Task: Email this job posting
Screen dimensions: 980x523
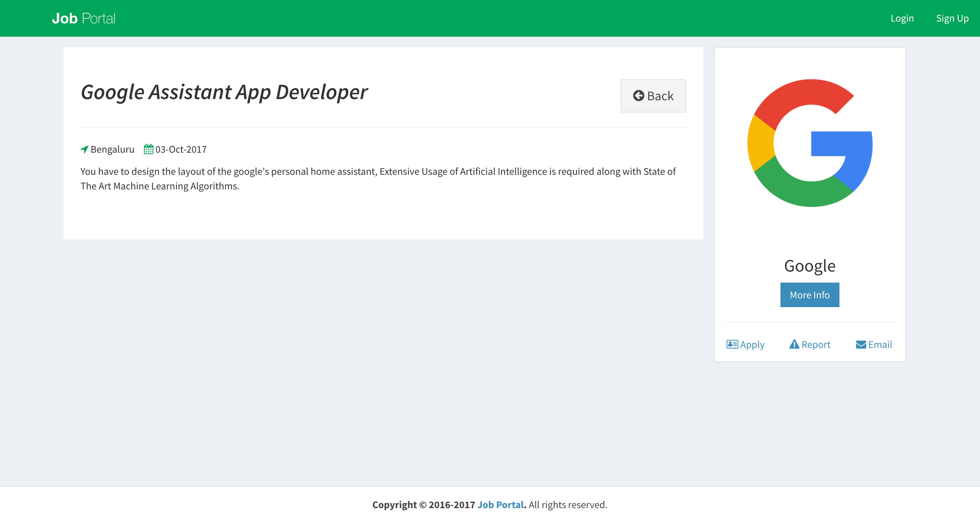Action: point(880,344)
